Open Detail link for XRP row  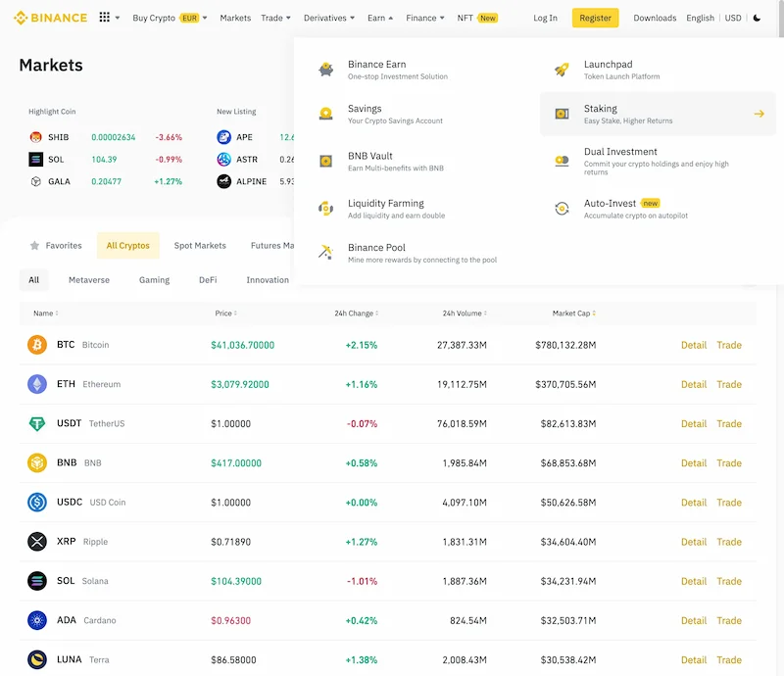(x=694, y=542)
